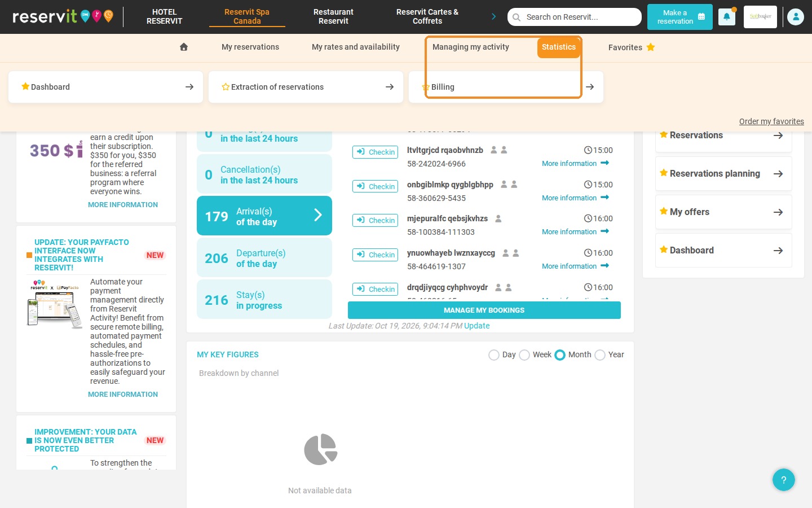This screenshot has width=812, height=508.
Task: Click the Favorites star icon
Action: [x=651, y=47]
